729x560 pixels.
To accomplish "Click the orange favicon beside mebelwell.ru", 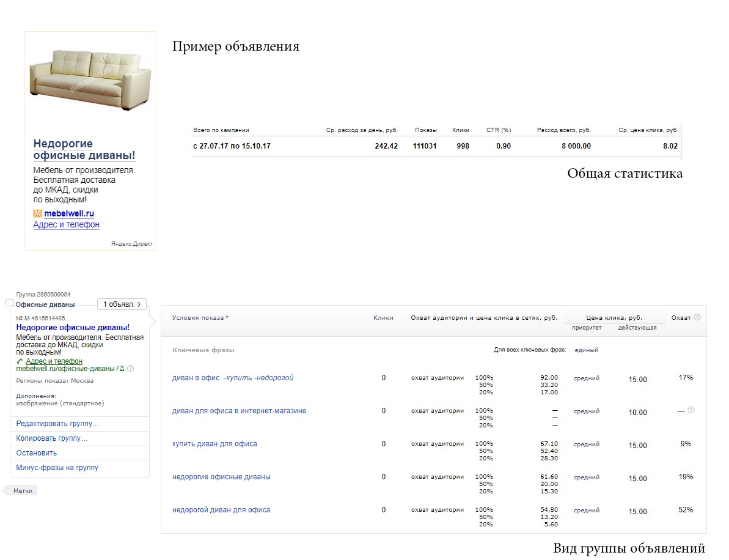I will (37, 213).
